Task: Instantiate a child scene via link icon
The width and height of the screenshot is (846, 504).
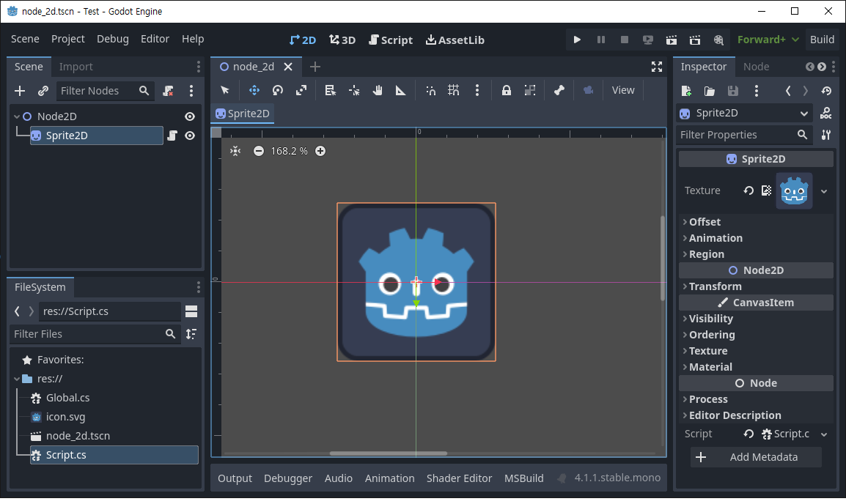Action: (43, 91)
